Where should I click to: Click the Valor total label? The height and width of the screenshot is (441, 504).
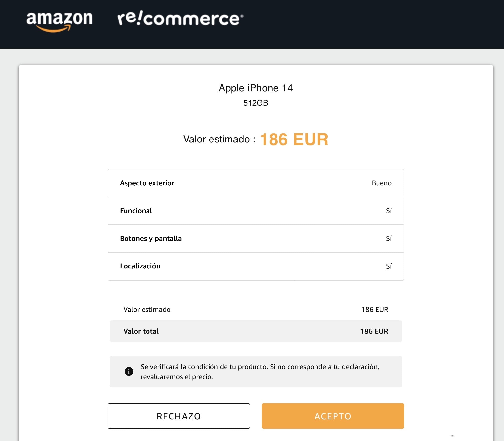141,331
